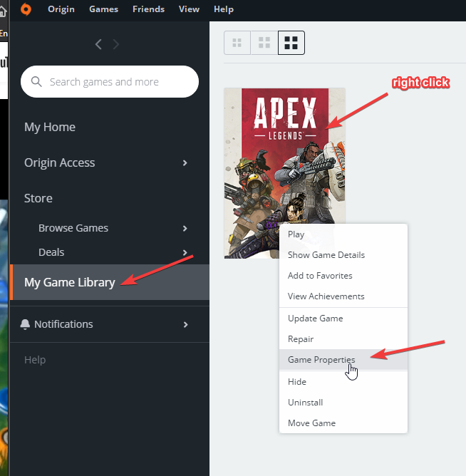Select Show Game Details

tap(343, 255)
